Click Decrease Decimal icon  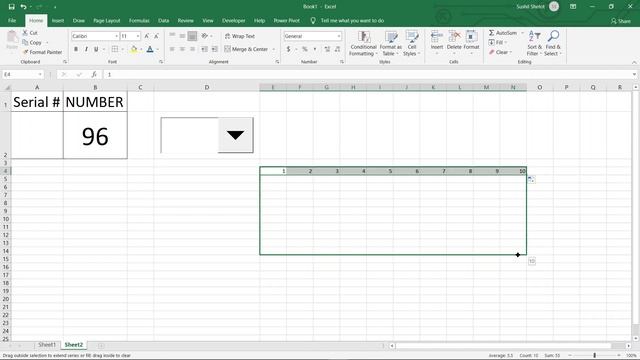tap(337, 49)
